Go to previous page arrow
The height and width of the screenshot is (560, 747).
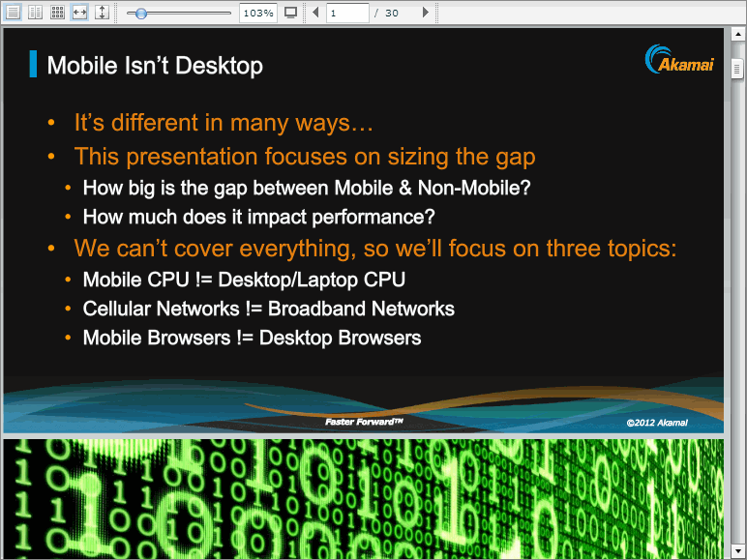[315, 13]
